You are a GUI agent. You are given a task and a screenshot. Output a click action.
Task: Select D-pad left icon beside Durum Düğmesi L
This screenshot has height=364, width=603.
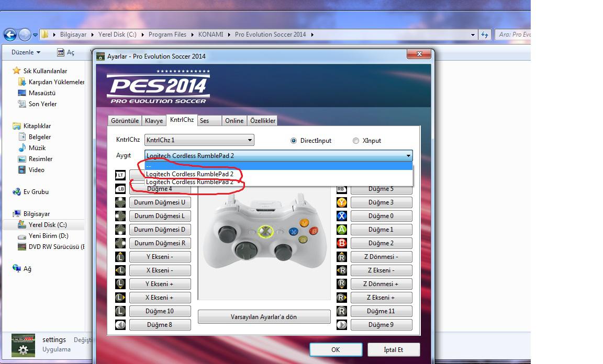click(x=120, y=216)
